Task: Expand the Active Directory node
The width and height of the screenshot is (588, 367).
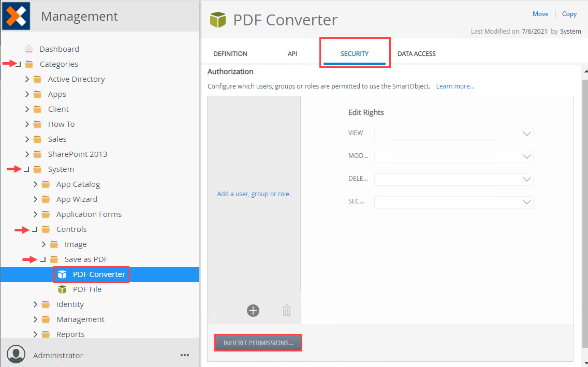Action: [x=26, y=79]
